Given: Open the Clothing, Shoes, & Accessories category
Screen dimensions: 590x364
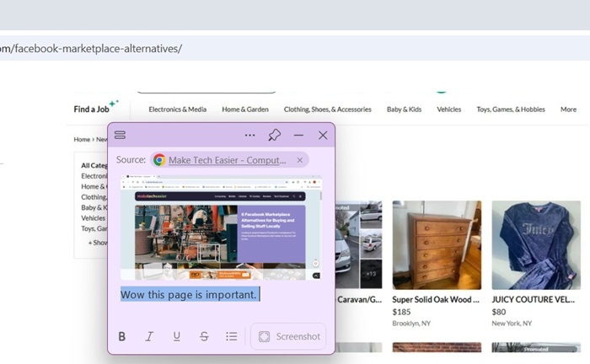Looking at the screenshot, I should [x=327, y=110].
